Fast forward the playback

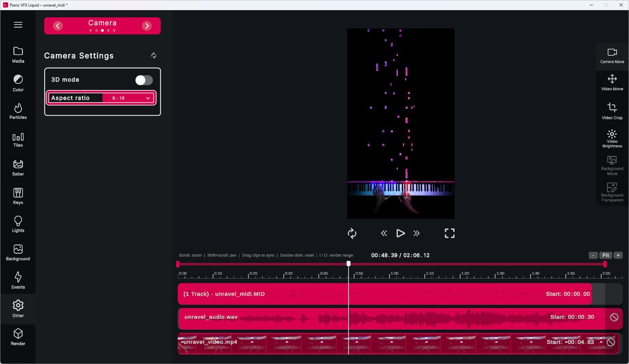[416, 233]
